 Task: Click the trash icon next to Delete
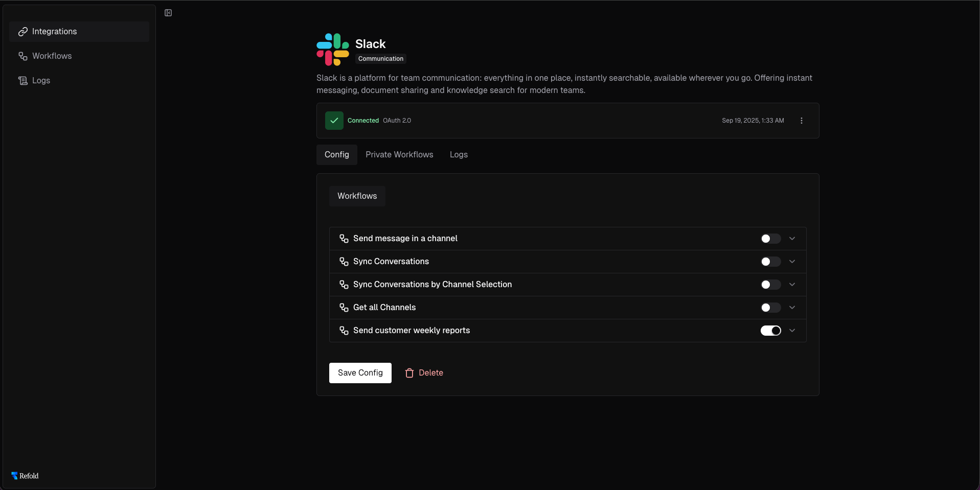click(409, 373)
